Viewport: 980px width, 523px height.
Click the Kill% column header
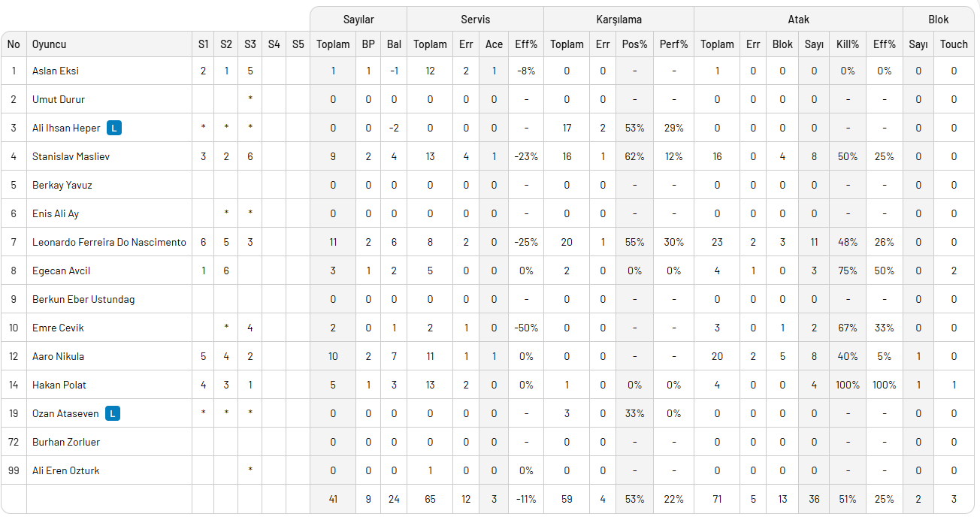[x=847, y=44]
